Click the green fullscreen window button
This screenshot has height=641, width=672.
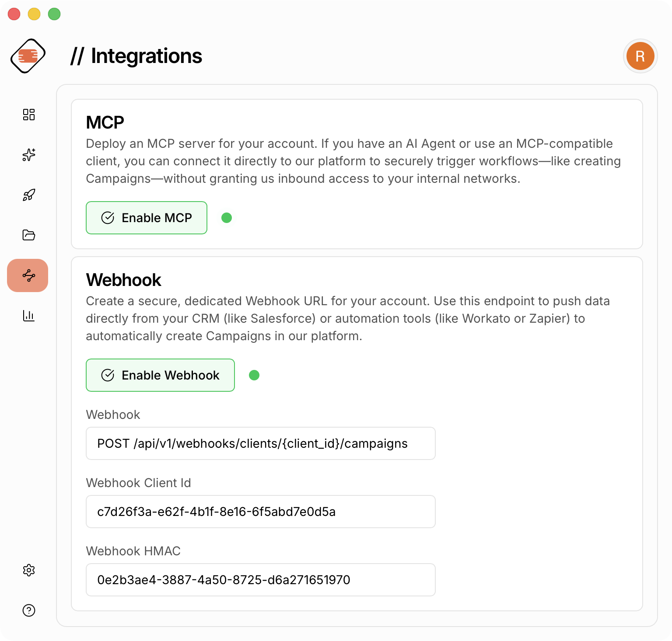coord(54,14)
